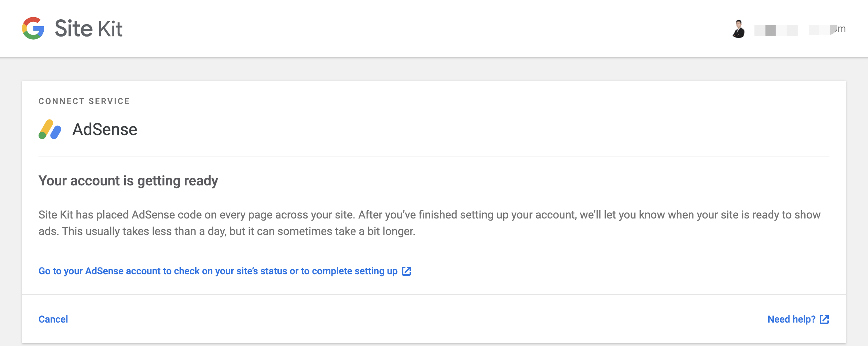The width and height of the screenshot is (868, 346).
Task: Click the Google G logo
Action: (33, 28)
